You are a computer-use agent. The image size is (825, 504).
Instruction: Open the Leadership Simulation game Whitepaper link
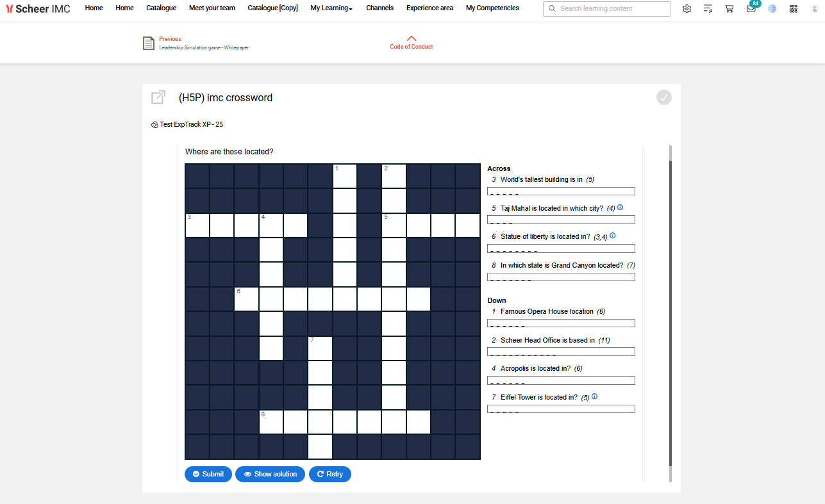[203, 47]
